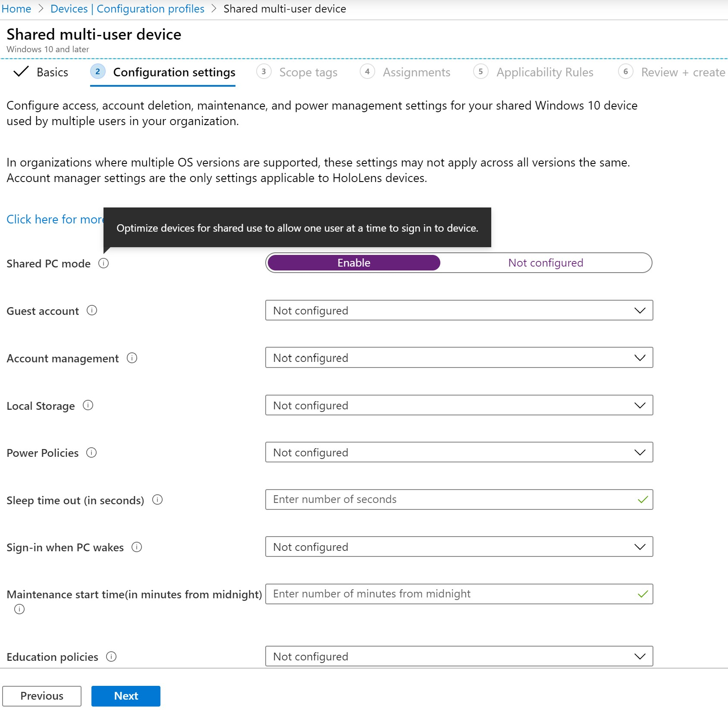Viewport: 728px width, 710px height.
Task: Open the Guest account dropdown
Action: coord(459,311)
